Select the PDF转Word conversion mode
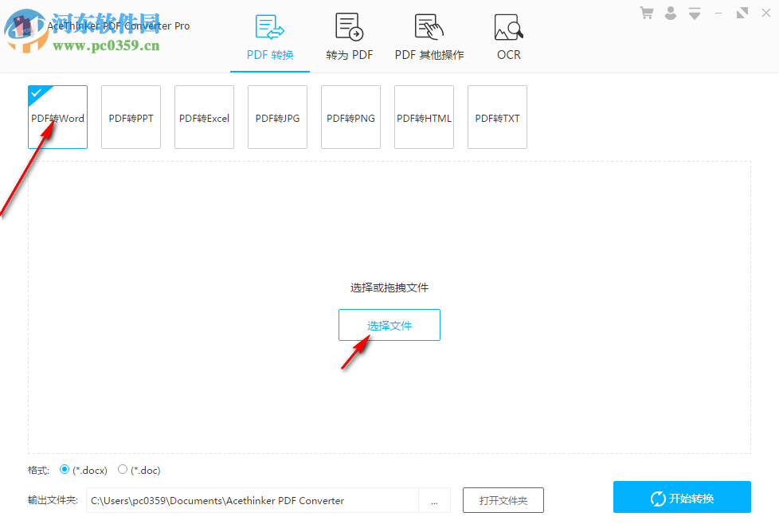This screenshot has height=532, width=779. (57, 117)
